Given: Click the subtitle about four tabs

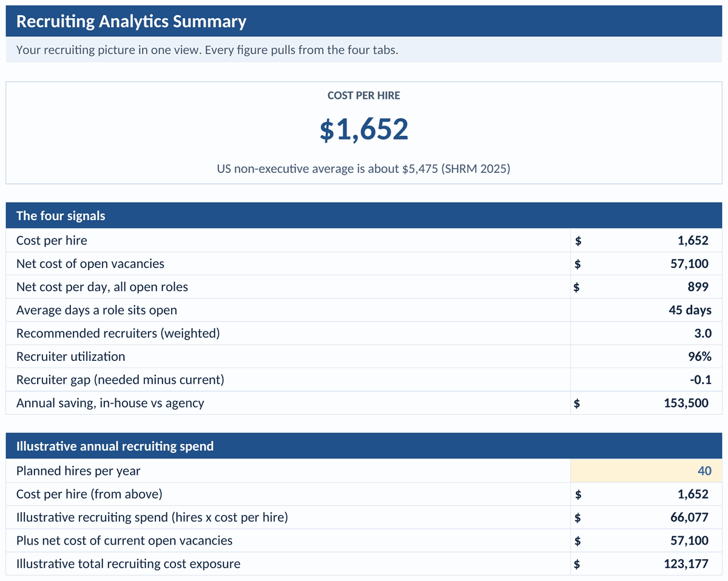Looking at the screenshot, I should (207, 50).
